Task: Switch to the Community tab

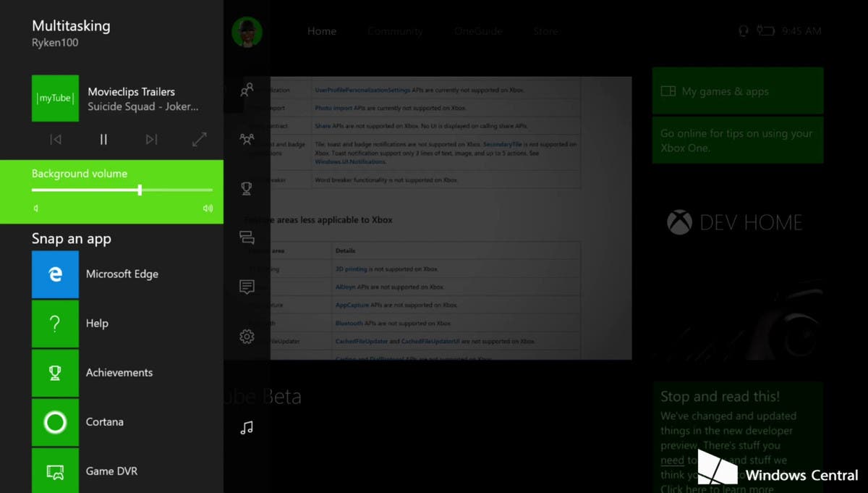Action: click(x=395, y=31)
